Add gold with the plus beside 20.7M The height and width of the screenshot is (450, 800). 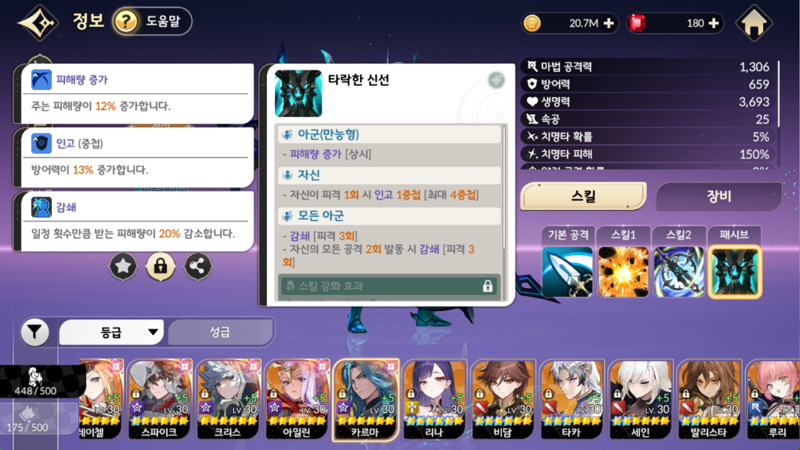coord(609,23)
